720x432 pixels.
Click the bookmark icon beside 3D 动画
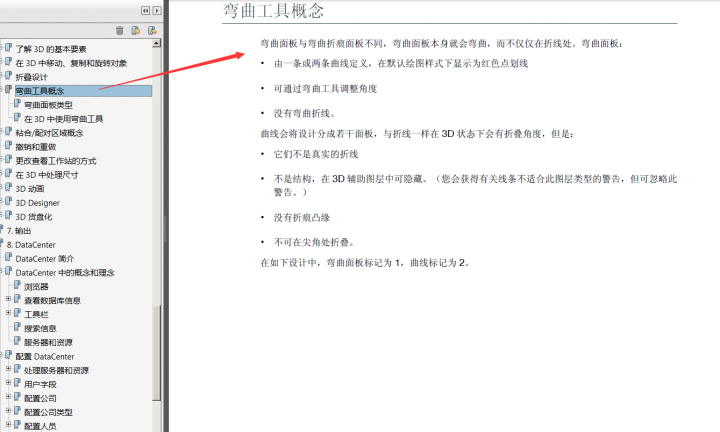tap(9, 187)
